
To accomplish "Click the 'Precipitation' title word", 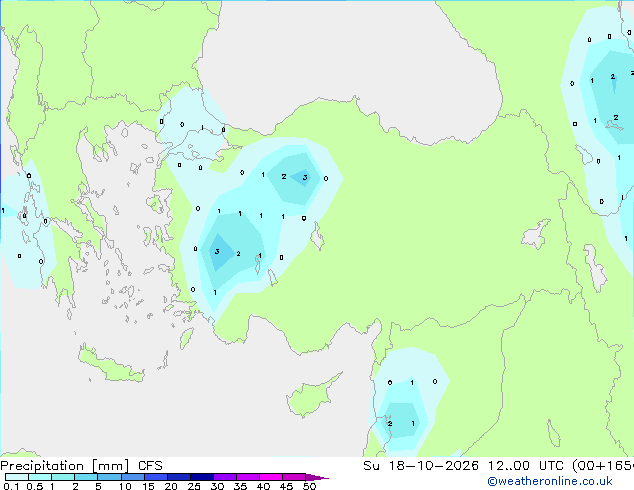I will [x=42, y=466].
